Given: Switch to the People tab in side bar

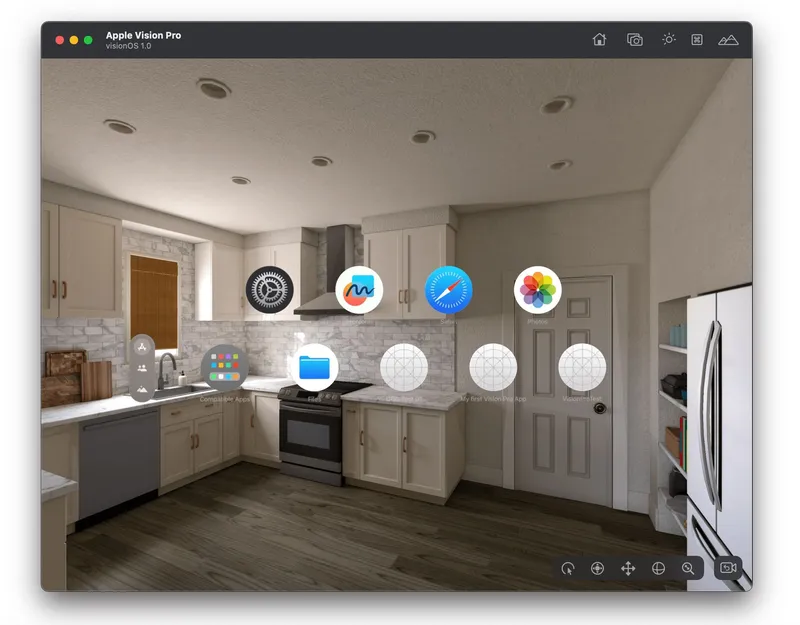Looking at the screenshot, I should [x=142, y=368].
